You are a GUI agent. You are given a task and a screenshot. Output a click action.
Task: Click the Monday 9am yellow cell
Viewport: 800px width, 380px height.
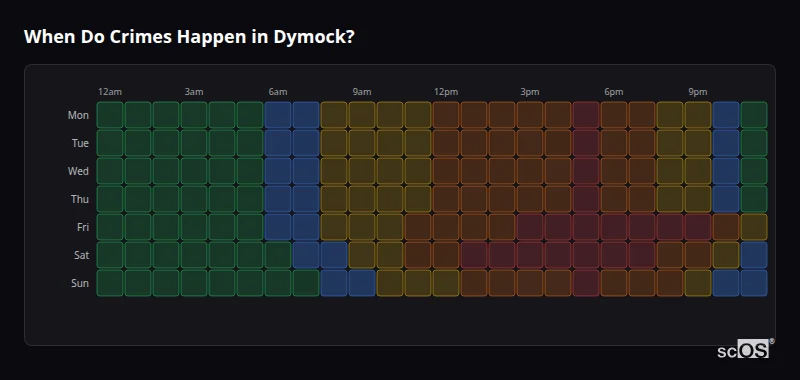coord(362,115)
